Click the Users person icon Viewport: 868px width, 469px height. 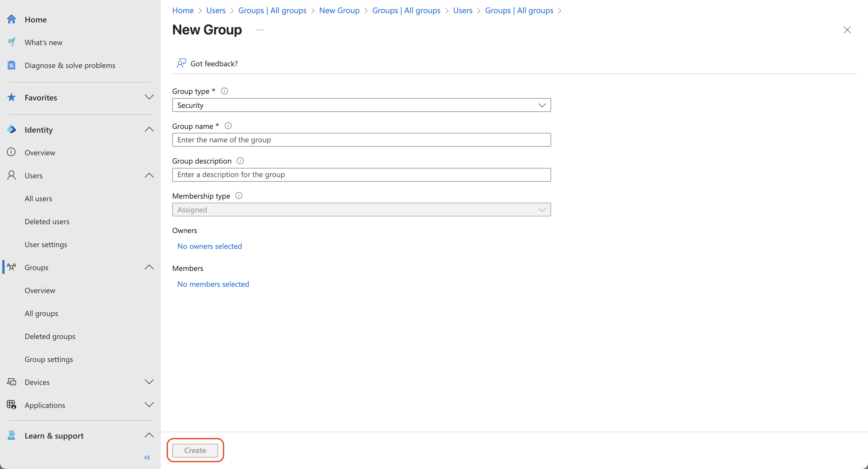coord(11,175)
